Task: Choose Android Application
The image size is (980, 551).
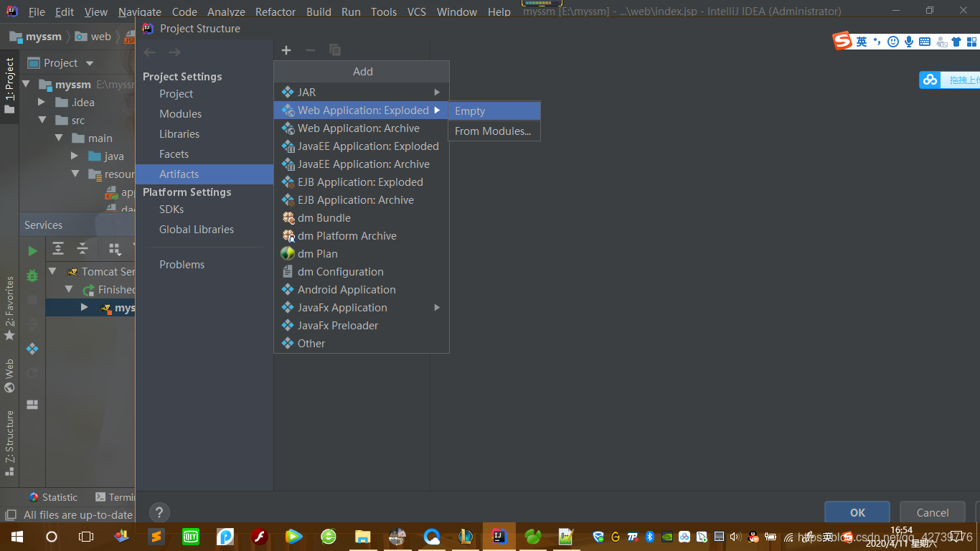Action: 362,289
